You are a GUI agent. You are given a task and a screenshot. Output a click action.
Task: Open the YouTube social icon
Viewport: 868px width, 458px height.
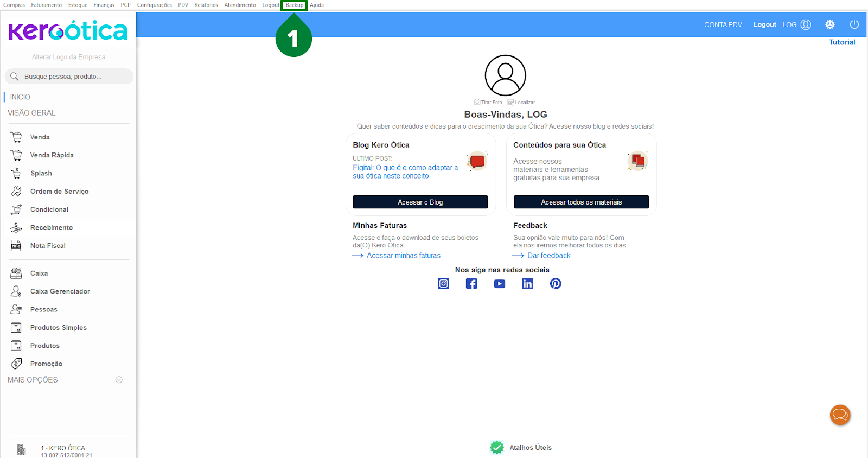pos(500,284)
